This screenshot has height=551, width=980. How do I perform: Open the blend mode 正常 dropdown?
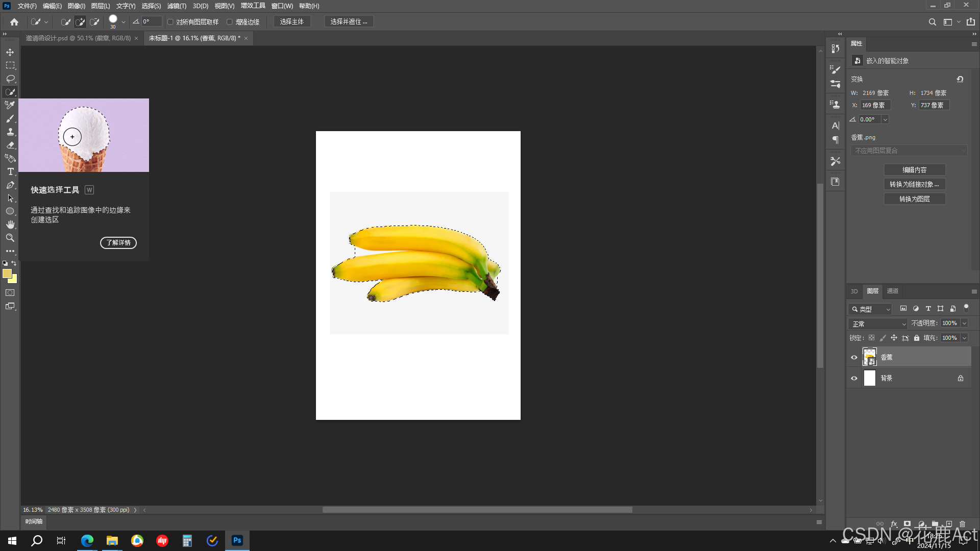[879, 324]
